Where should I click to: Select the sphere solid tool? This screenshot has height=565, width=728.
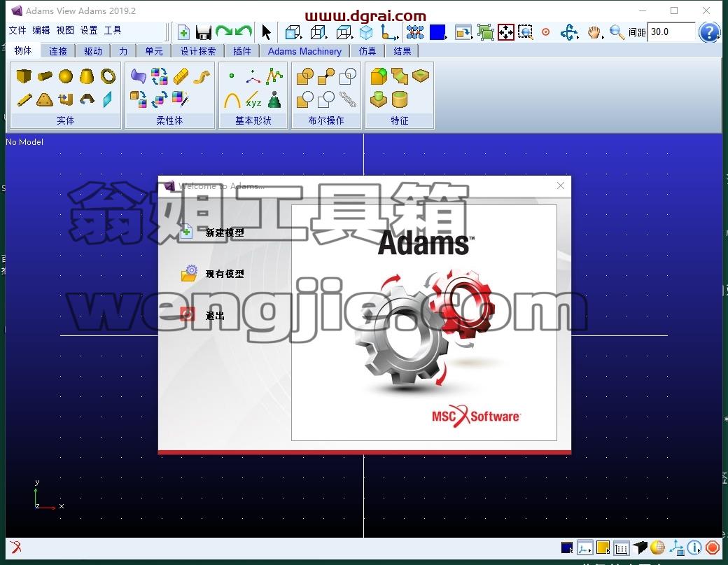(66, 76)
